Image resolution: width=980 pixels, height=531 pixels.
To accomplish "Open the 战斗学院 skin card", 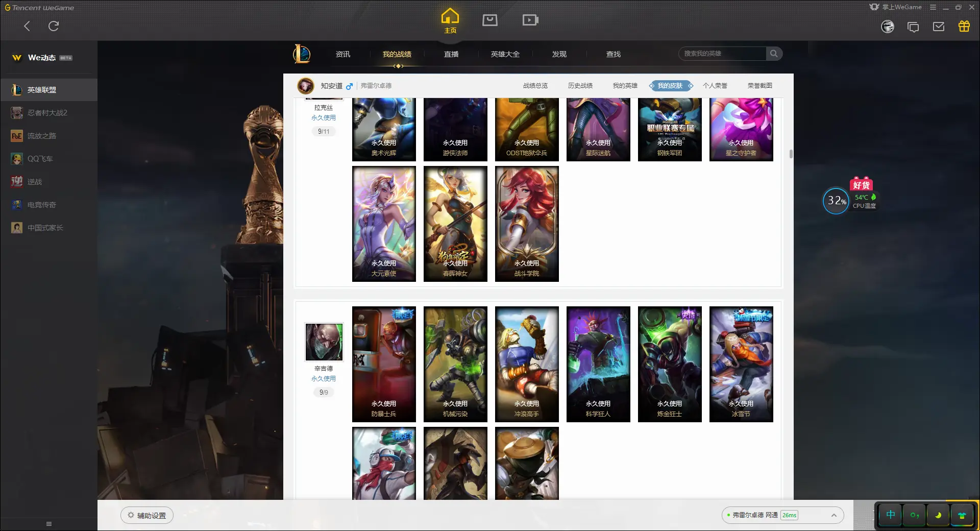I will click(x=527, y=224).
